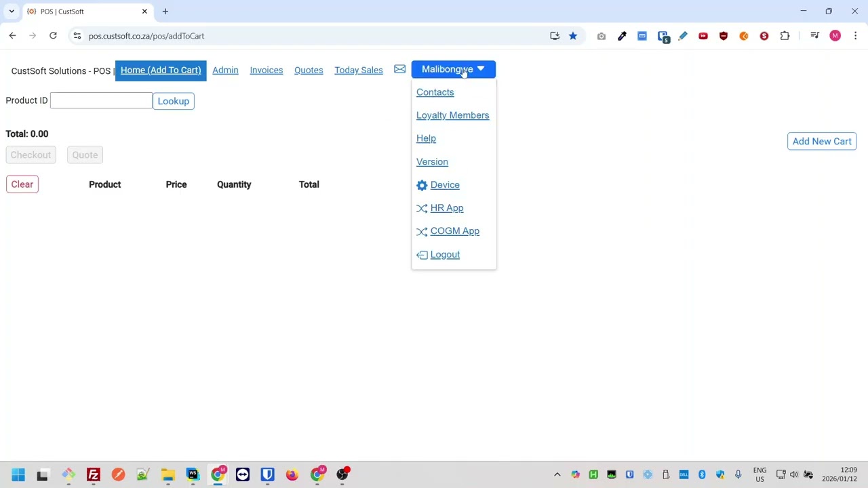Open File Explorer from taskbar

pyautogui.click(x=168, y=474)
